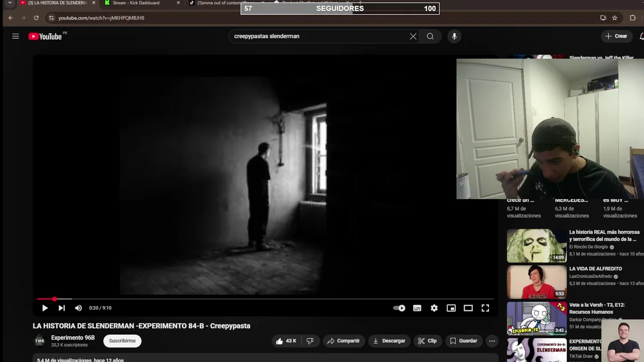Play the paused video
The width and height of the screenshot is (644, 362).
pos(45,308)
